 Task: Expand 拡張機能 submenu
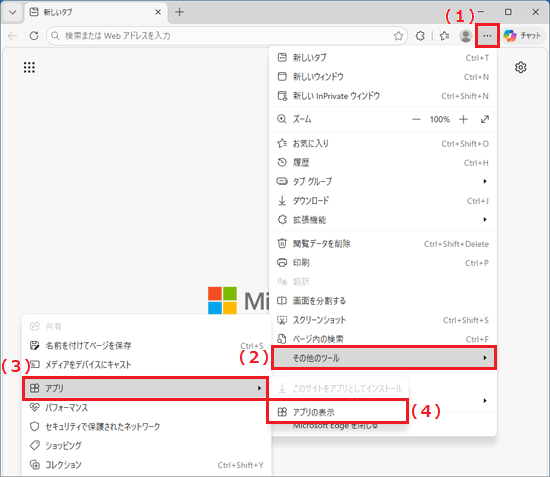[x=383, y=220]
